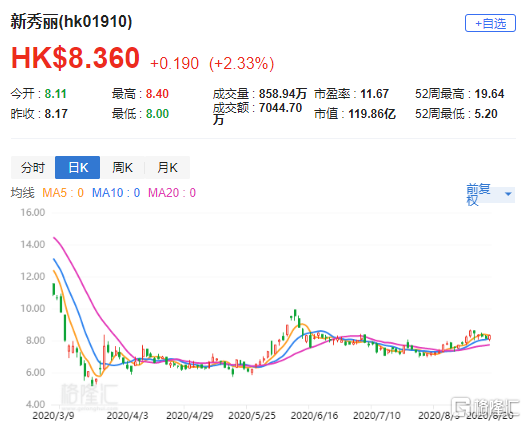The height and width of the screenshot is (424, 526).
Task: Click the 2020/3/9 date axis label
Action: 53,416
